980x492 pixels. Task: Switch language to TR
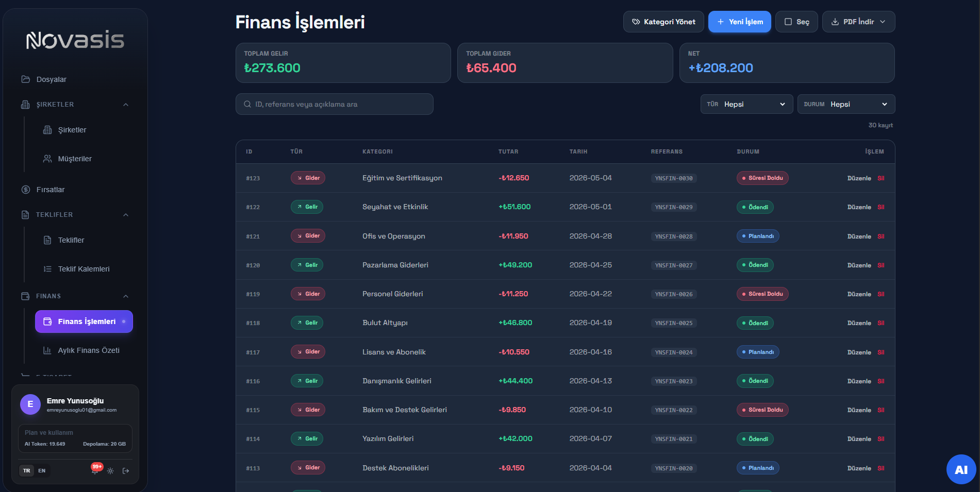(27, 470)
